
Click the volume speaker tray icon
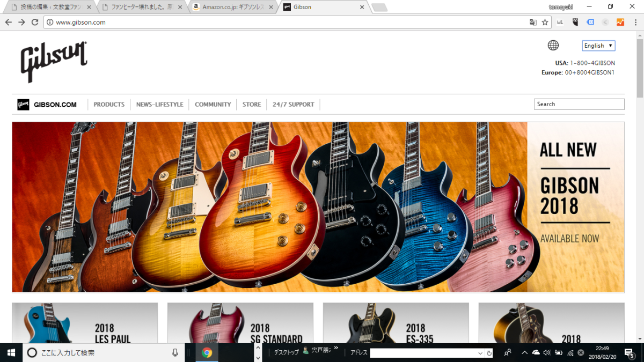pyautogui.click(x=547, y=352)
